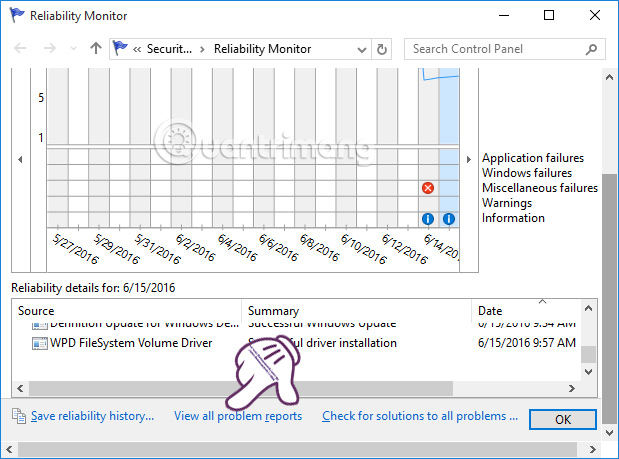Open the Save reliability history... link

pyautogui.click(x=92, y=416)
